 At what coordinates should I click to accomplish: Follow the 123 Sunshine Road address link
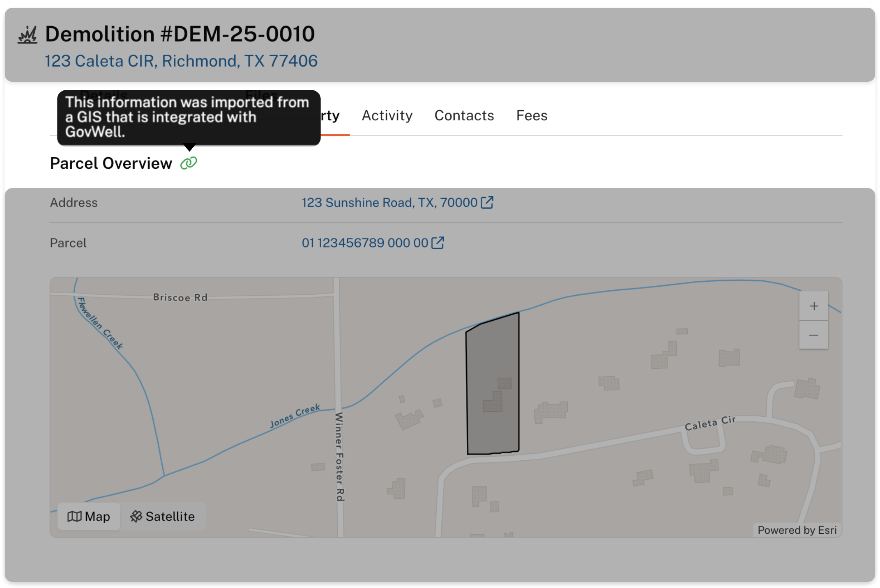coord(389,202)
